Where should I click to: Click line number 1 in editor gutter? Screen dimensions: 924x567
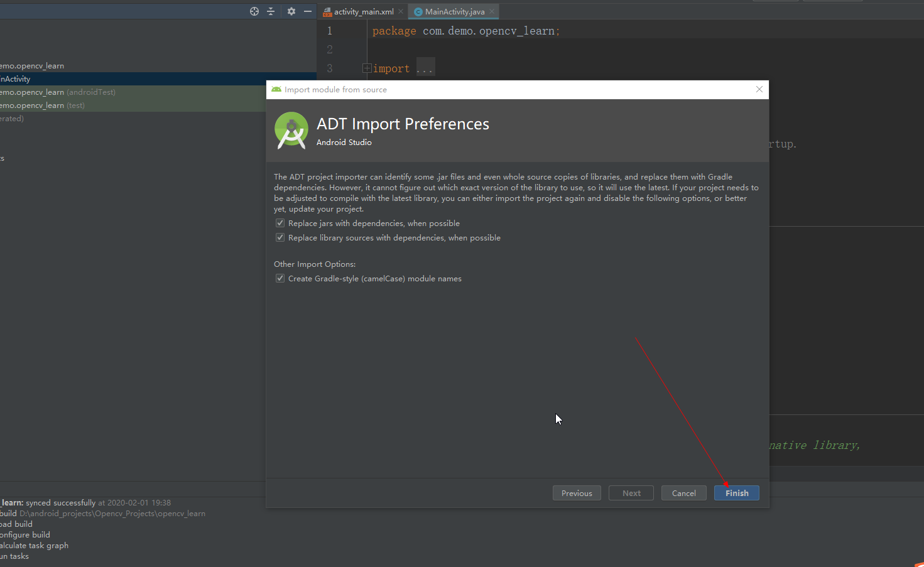(329, 31)
